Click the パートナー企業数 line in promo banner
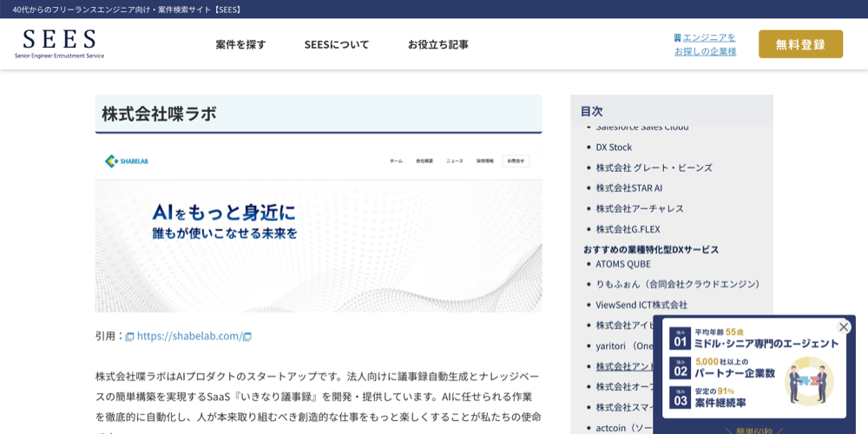Viewport: 868px width, 434px height. point(734,373)
